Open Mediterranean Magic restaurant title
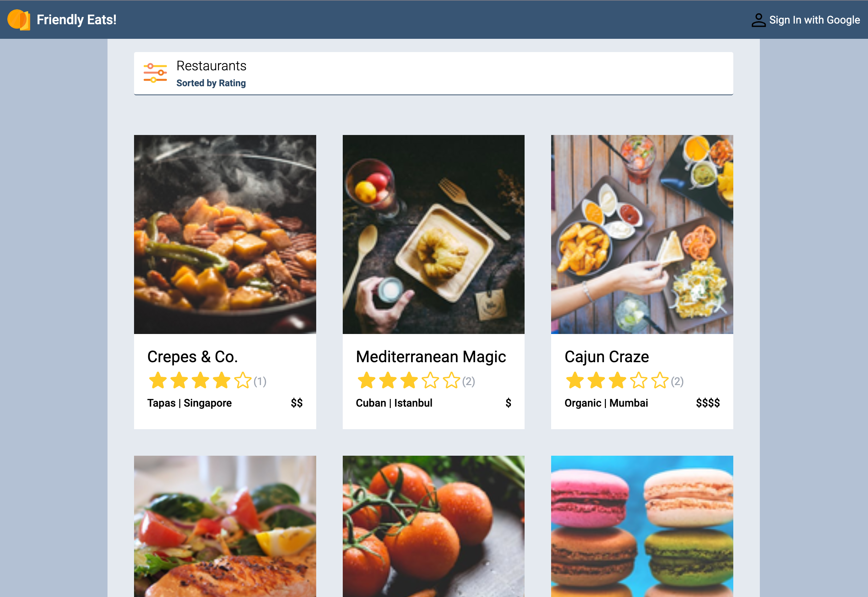This screenshot has height=597, width=868. 431,357
